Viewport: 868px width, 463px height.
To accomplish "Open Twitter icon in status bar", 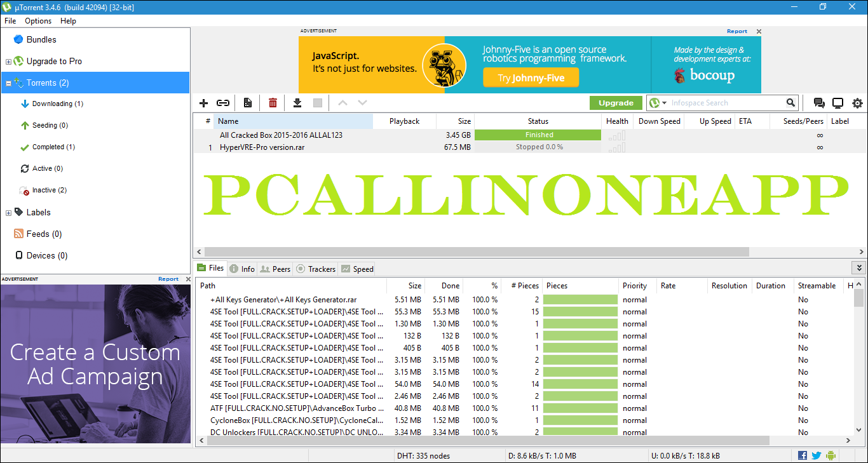I will click(x=817, y=455).
